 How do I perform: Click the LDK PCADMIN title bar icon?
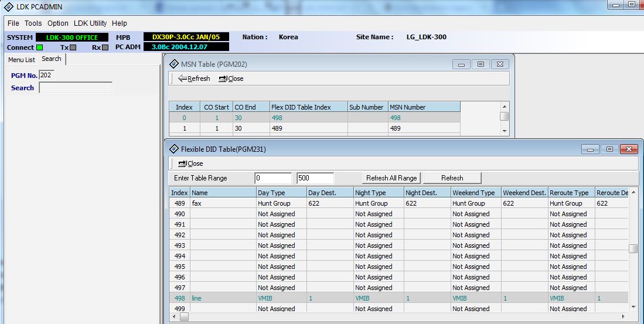coord(8,7)
